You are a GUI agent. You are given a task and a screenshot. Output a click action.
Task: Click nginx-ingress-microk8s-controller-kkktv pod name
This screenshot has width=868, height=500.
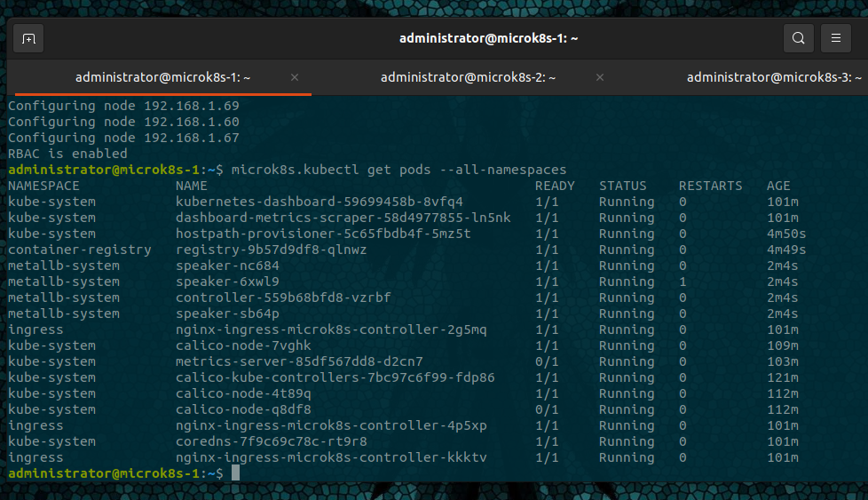coord(331,458)
